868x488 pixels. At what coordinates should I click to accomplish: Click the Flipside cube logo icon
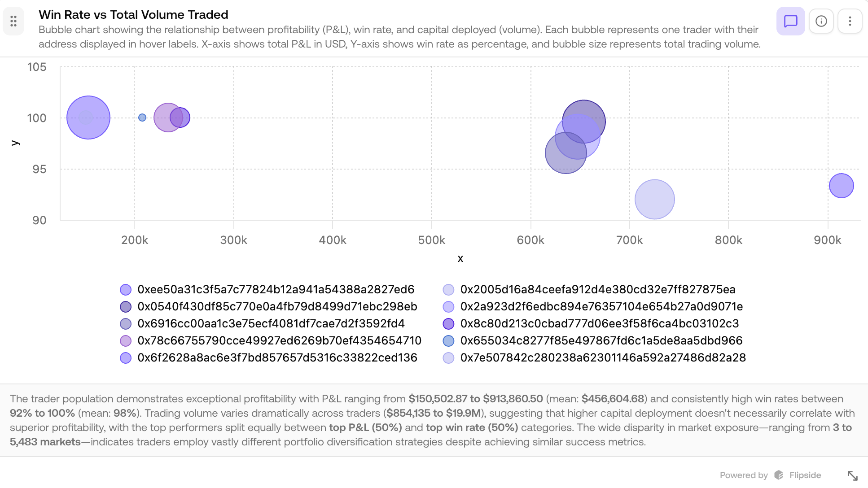point(778,475)
